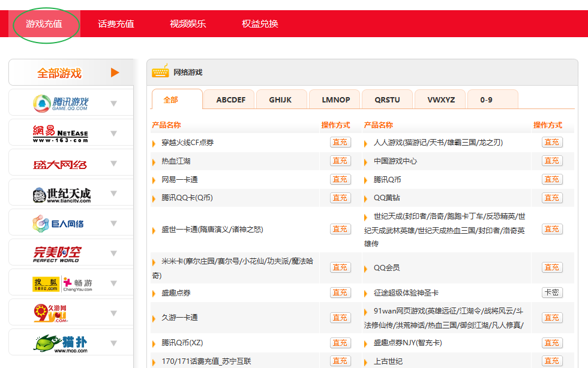
Task: Click 直充 for 热血江湖
Action: click(x=340, y=161)
